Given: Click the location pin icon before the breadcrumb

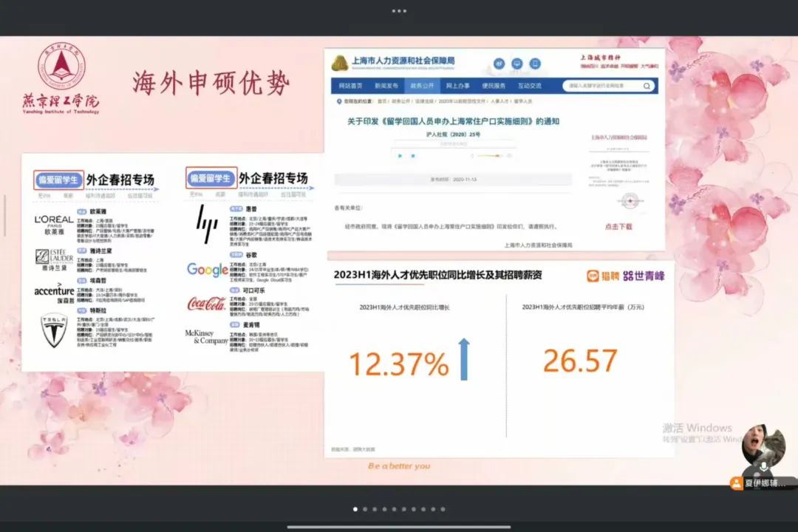Looking at the screenshot, I should pos(339,101).
